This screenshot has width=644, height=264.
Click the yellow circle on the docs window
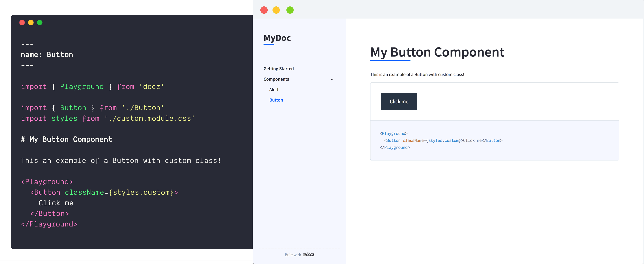point(276,10)
